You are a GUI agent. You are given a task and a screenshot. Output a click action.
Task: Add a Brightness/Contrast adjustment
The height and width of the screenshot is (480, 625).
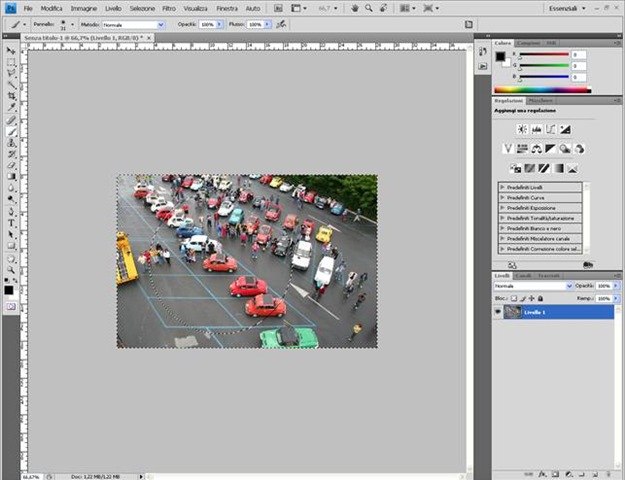coord(521,129)
